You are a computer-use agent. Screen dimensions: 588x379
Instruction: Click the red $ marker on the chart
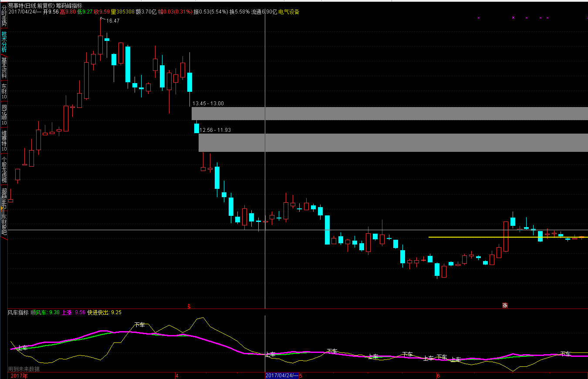tap(189, 306)
